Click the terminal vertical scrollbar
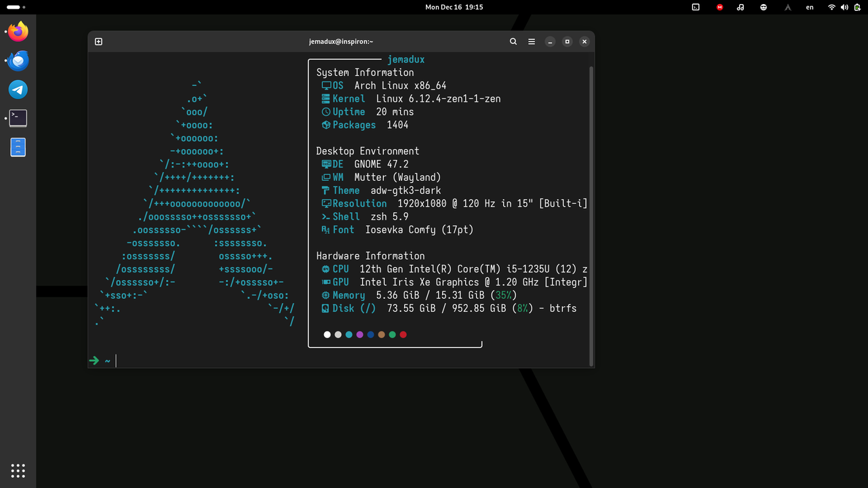The width and height of the screenshot is (868, 488). [591, 216]
